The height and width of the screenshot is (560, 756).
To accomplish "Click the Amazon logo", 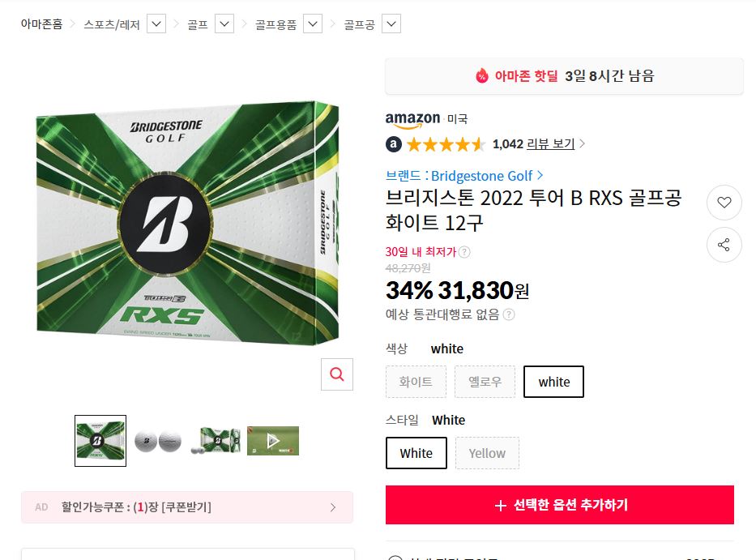I will [412, 119].
